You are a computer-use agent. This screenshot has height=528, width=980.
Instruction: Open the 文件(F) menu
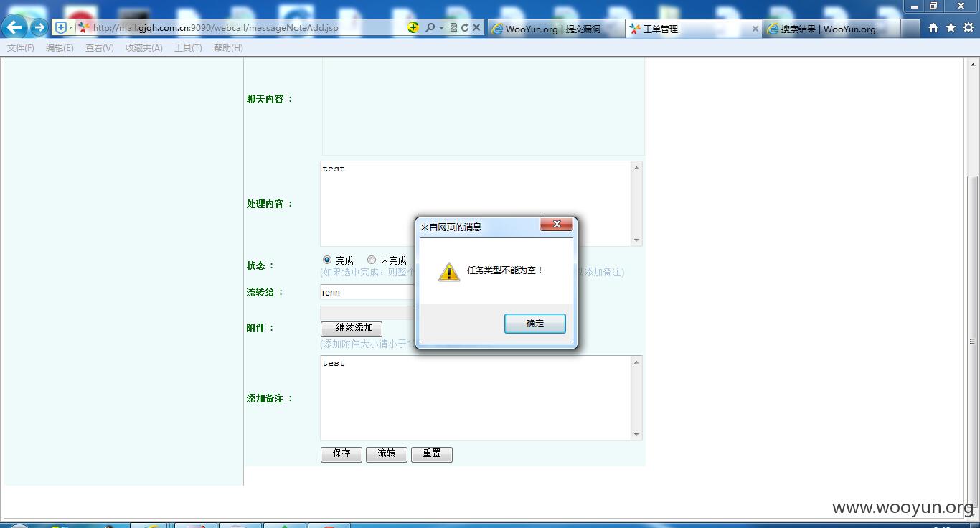point(21,48)
